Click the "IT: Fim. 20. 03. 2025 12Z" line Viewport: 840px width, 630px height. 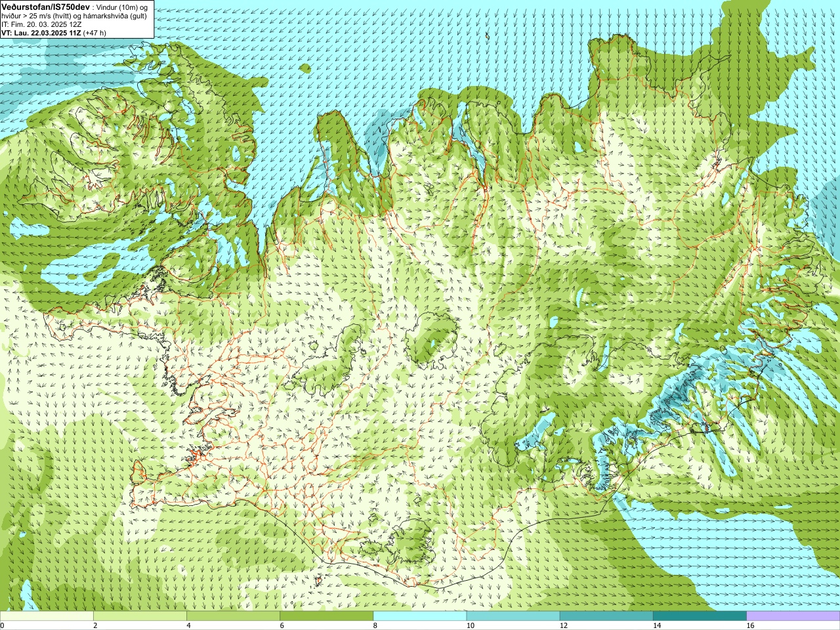coord(41,24)
